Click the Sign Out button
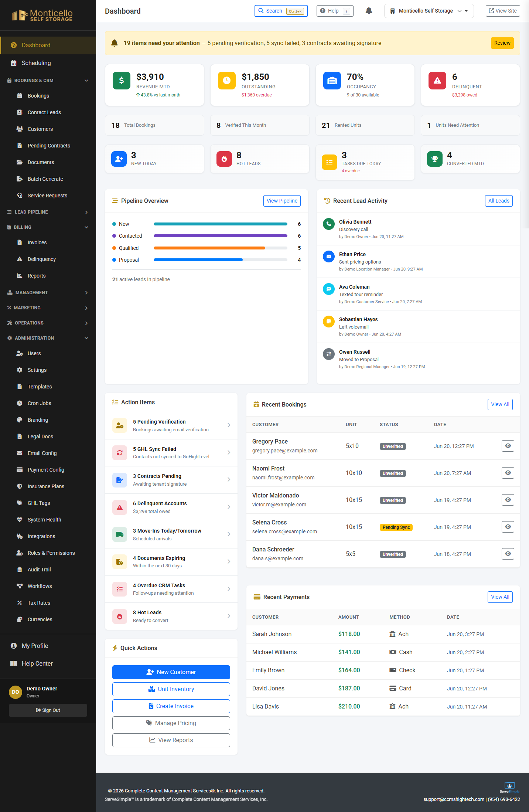This screenshot has width=529, height=812. (x=48, y=710)
